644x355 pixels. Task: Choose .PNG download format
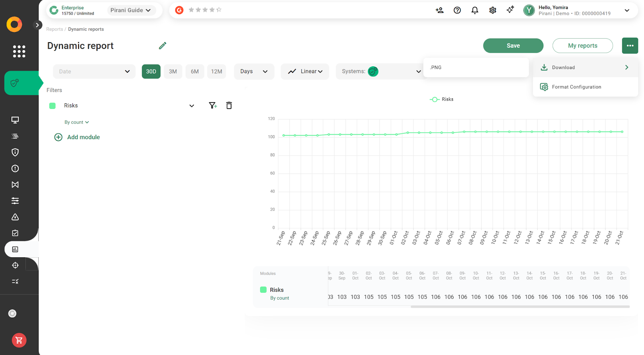(x=476, y=68)
